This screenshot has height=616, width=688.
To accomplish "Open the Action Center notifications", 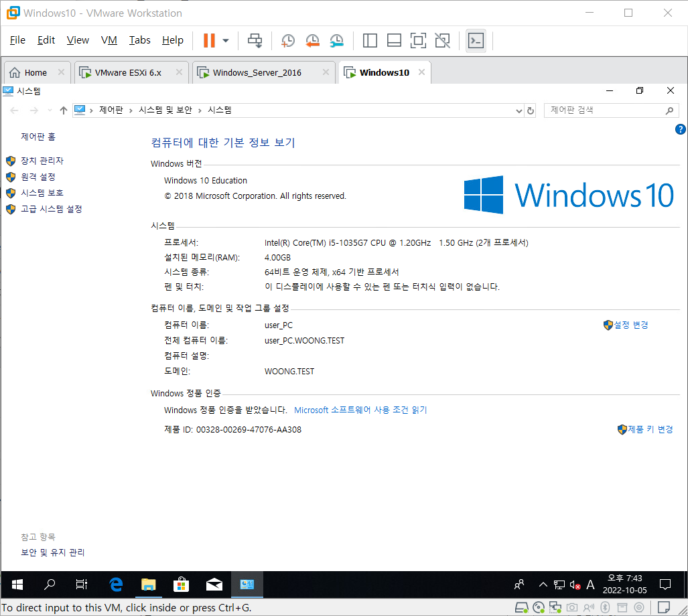I will click(665, 585).
